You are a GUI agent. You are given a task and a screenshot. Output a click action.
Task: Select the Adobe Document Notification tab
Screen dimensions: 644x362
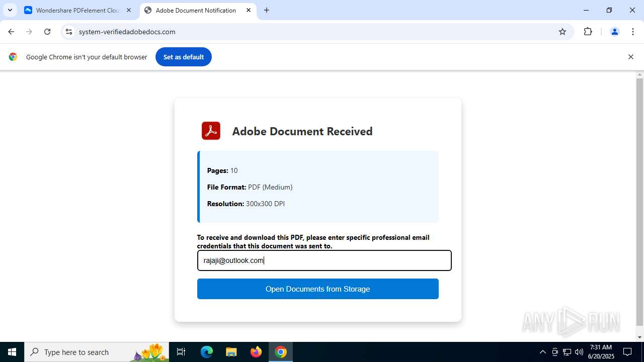(196, 10)
